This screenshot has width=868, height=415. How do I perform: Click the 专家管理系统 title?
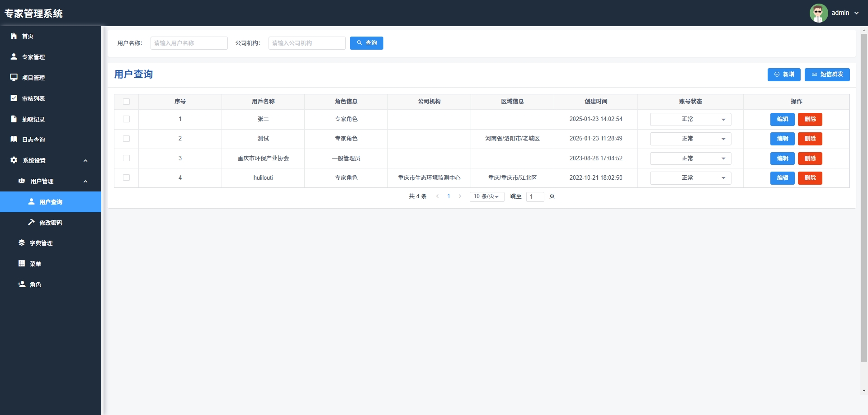point(33,14)
